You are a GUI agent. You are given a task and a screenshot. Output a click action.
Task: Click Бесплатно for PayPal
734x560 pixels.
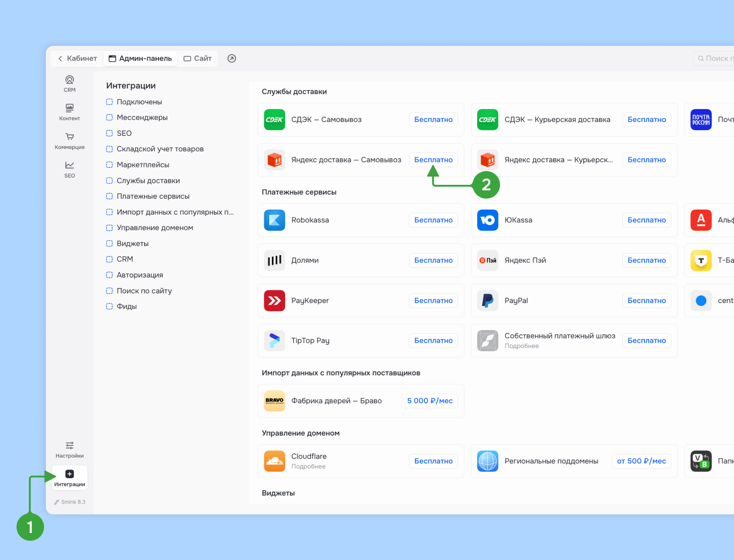[x=647, y=301]
